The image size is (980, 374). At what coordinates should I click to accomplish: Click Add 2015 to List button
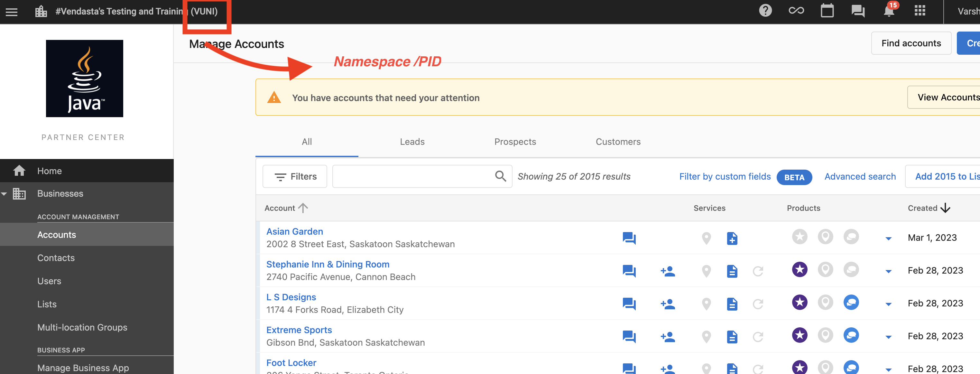943,176
